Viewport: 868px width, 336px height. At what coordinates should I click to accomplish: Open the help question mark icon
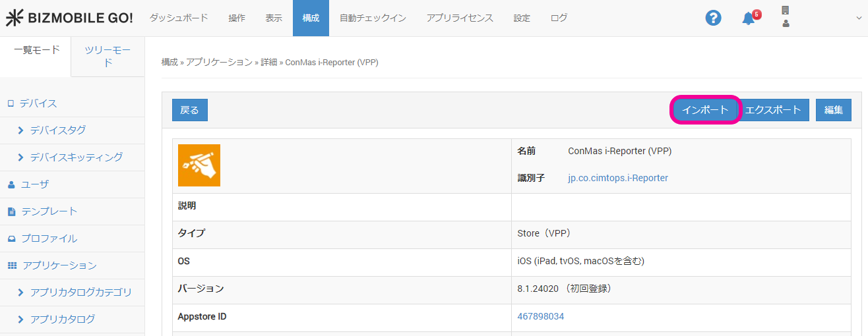click(x=713, y=18)
